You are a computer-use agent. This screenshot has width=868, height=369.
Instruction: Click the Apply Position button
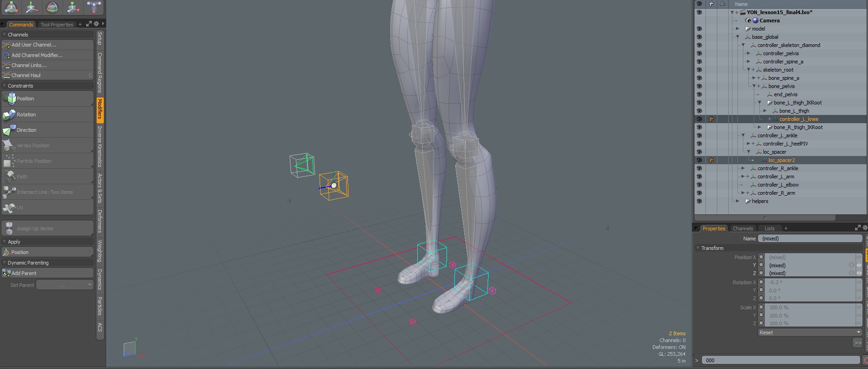pos(47,252)
